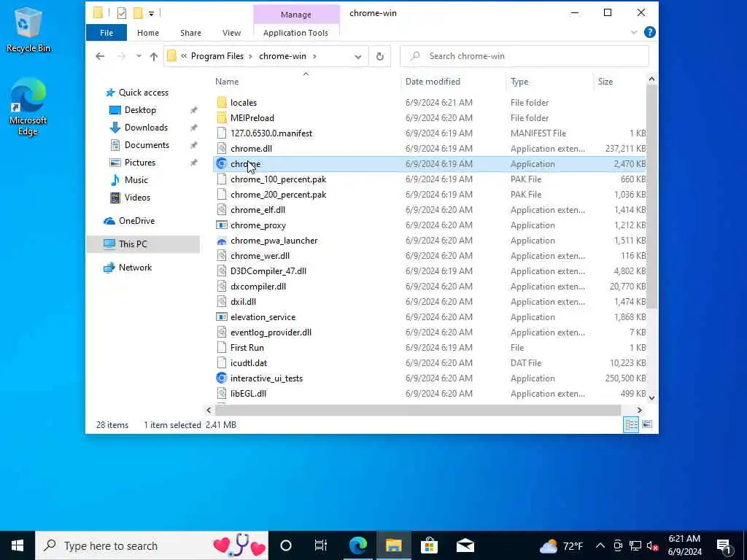The image size is (747, 560).
Task: Open Microsoft Store from the taskbar
Action: [429, 545]
